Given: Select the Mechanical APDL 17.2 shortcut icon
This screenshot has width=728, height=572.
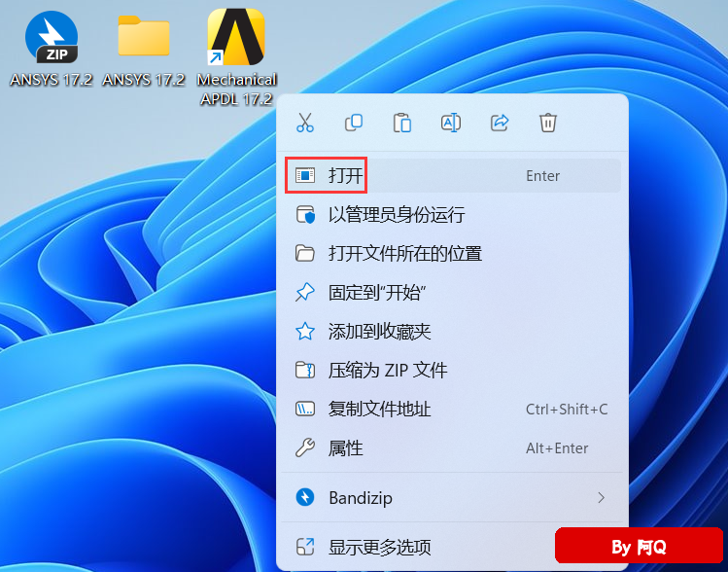Looking at the screenshot, I should (x=236, y=37).
